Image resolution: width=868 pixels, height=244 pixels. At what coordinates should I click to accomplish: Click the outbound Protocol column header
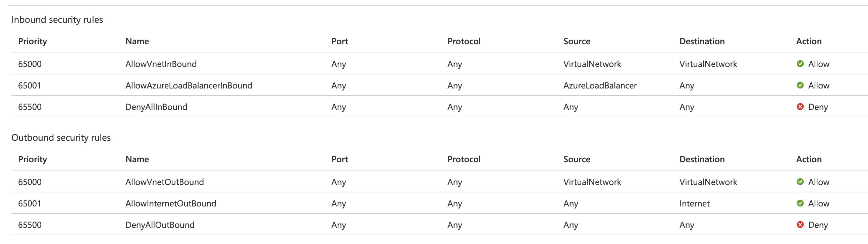pyautogui.click(x=464, y=160)
